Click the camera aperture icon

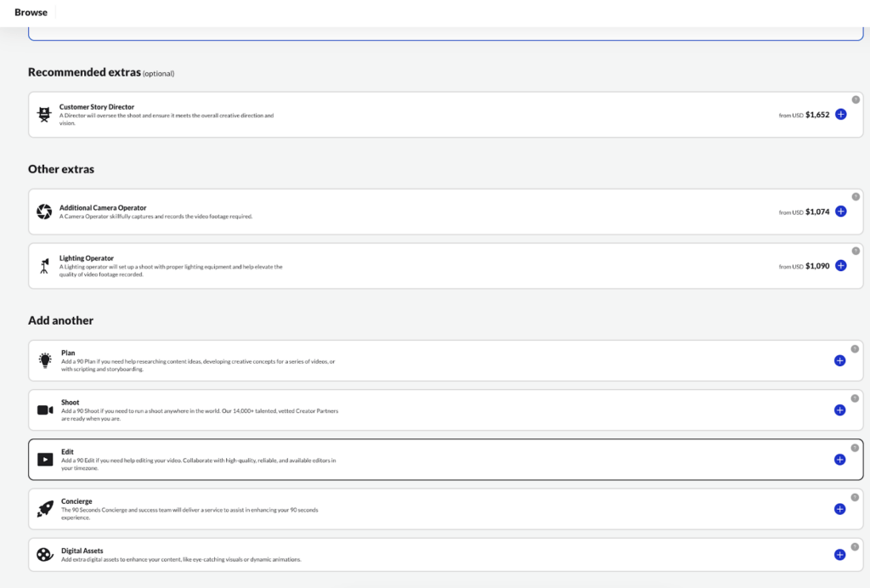44,212
